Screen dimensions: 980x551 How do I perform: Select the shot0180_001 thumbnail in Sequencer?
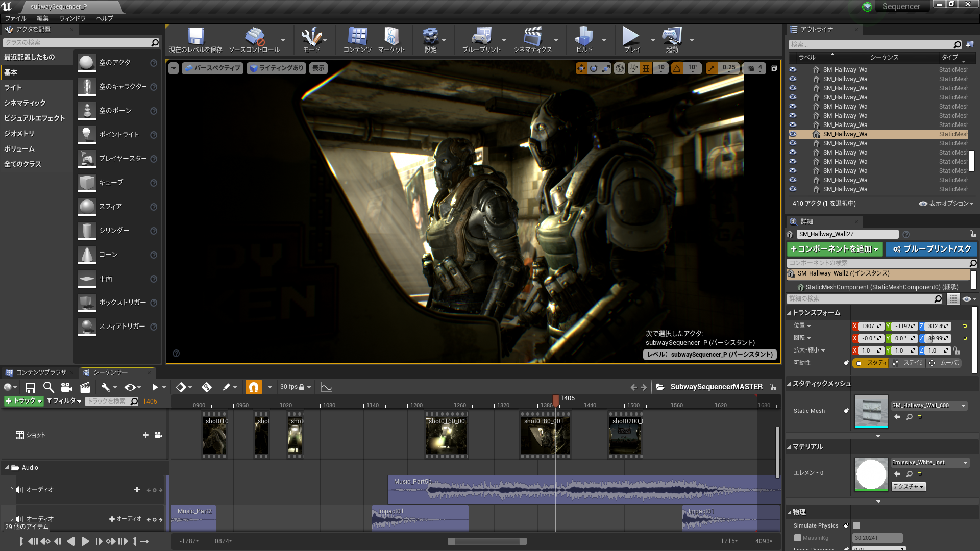pyautogui.click(x=545, y=435)
